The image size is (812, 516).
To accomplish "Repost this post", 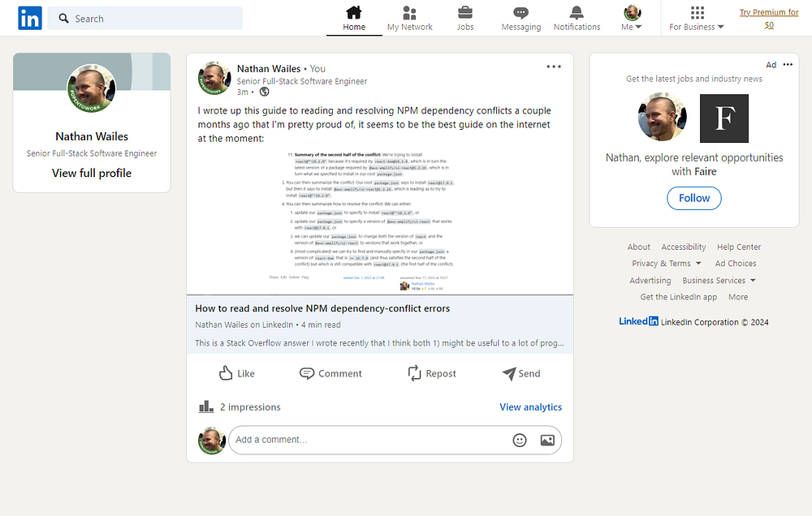I will tap(432, 373).
